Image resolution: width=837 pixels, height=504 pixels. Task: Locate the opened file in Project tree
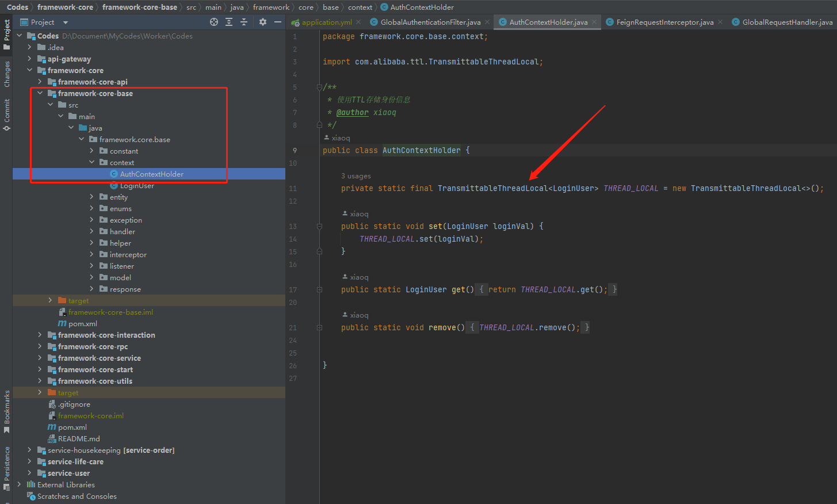point(214,22)
